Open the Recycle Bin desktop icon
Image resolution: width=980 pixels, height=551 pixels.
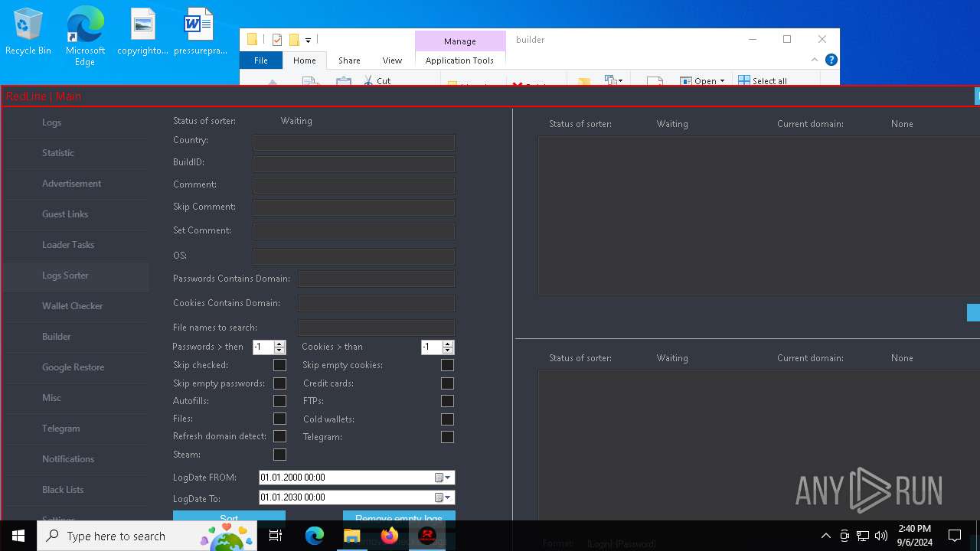click(x=28, y=32)
